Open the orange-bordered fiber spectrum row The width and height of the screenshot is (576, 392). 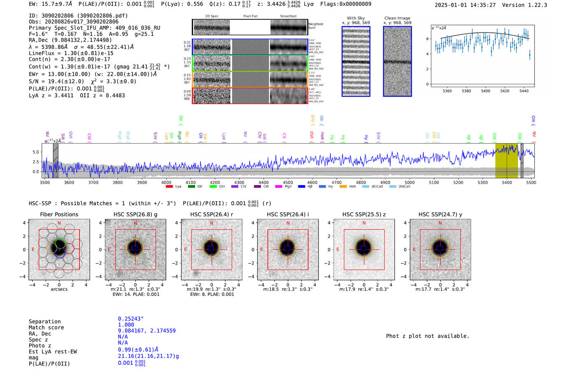pyautogui.click(x=250, y=79)
